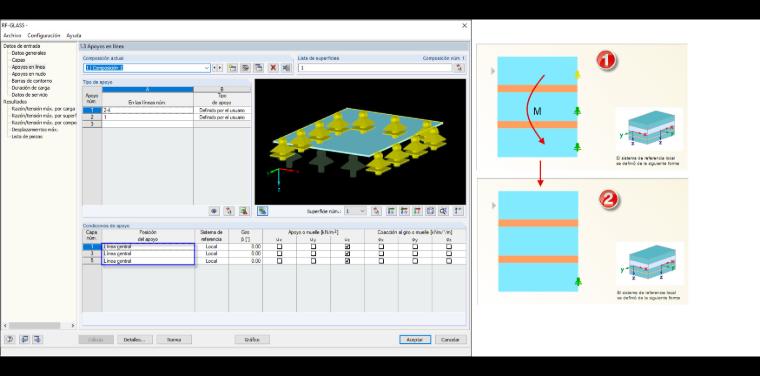Click cell '2-4' in support row 1
The height and width of the screenshot is (376, 760).
coord(147,110)
